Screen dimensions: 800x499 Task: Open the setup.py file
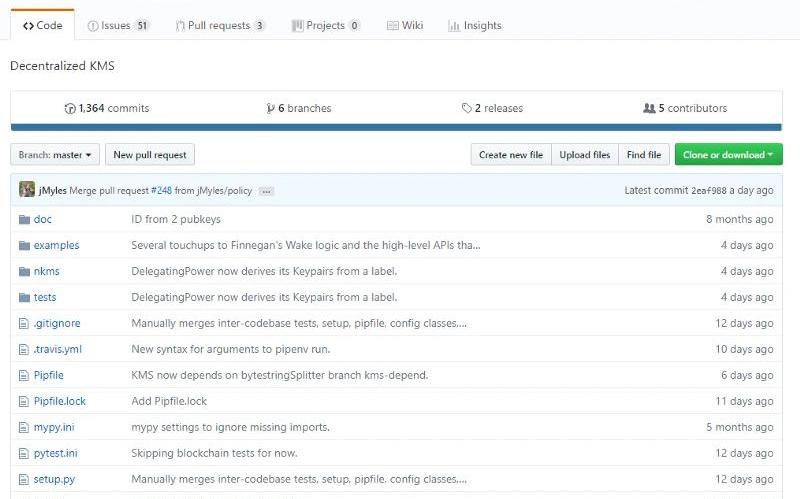pyautogui.click(x=54, y=480)
